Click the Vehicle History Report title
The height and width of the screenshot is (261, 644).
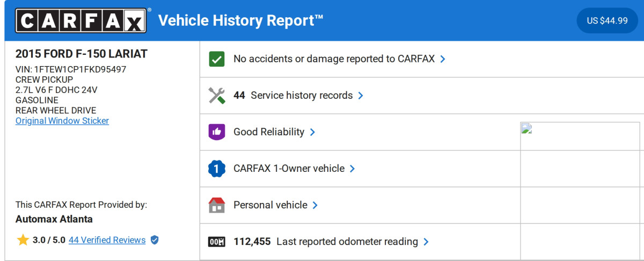pos(240,20)
